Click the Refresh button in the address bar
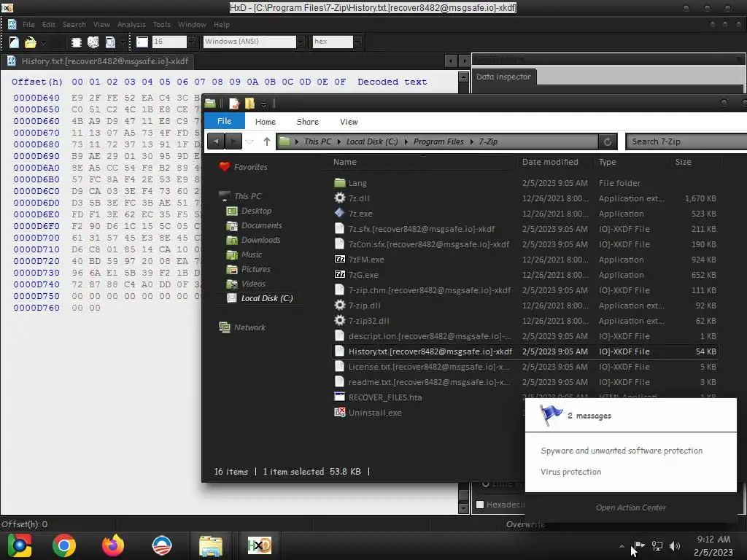747x560 pixels. point(608,141)
